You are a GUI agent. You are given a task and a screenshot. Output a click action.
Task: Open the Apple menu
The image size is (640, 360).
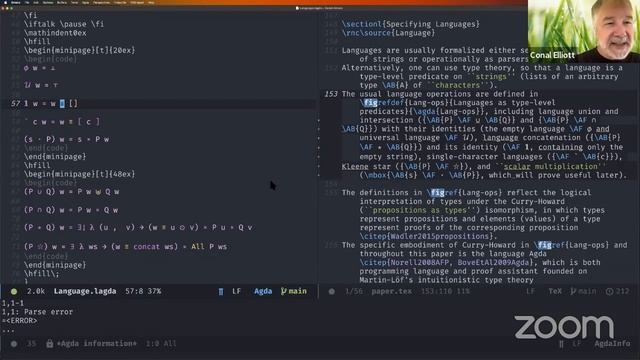4,2
